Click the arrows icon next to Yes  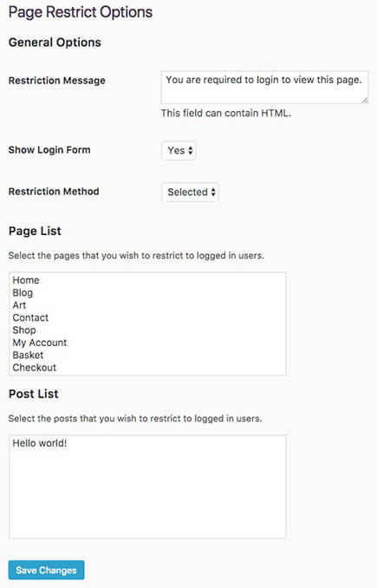pos(191,150)
